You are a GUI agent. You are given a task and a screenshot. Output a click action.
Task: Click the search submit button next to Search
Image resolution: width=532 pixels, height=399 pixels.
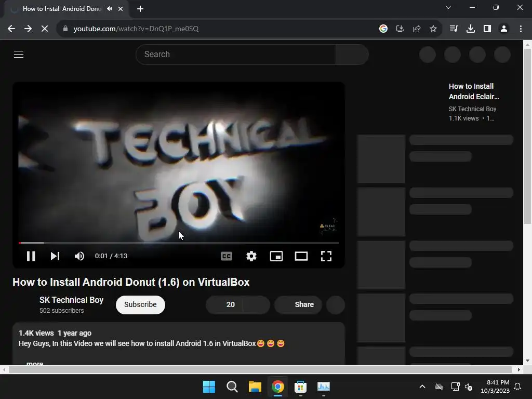(352, 54)
